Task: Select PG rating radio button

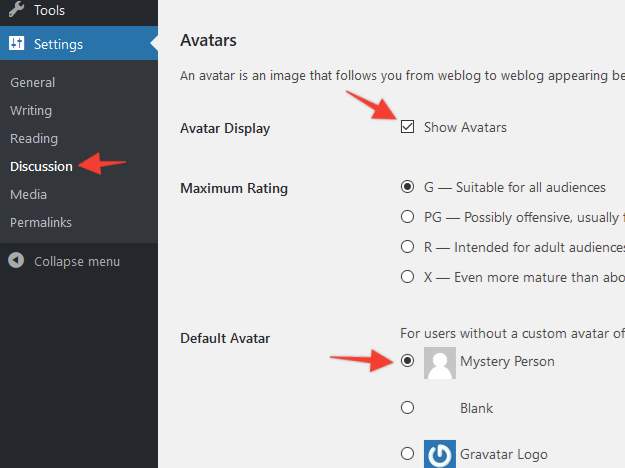Action: 407,217
